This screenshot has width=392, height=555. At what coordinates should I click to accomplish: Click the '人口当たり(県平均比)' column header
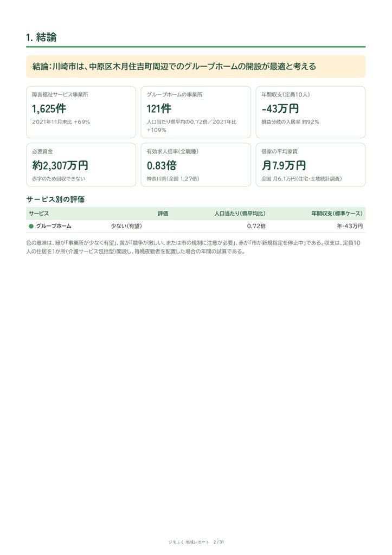pyautogui.click(x=240, y=214)
